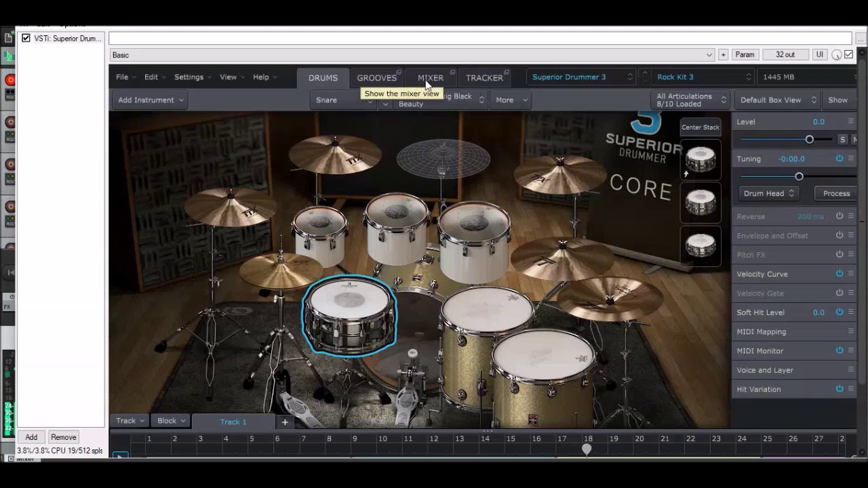868x488 pixels.
Task: Disable Soft Hit Level power button
Action: click(840, 312)
